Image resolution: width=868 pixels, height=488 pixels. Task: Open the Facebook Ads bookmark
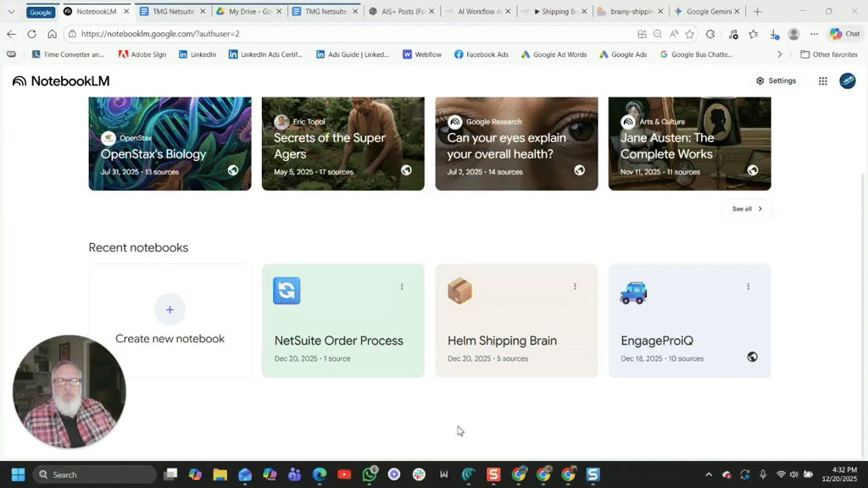pos(481,54)
